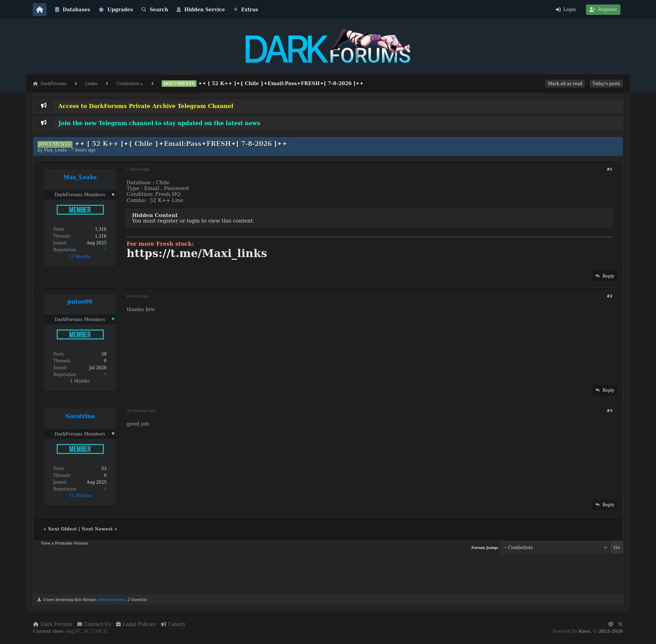Click the green online status dot for putao00
This screenshot has width=656, height=644.
113,319
